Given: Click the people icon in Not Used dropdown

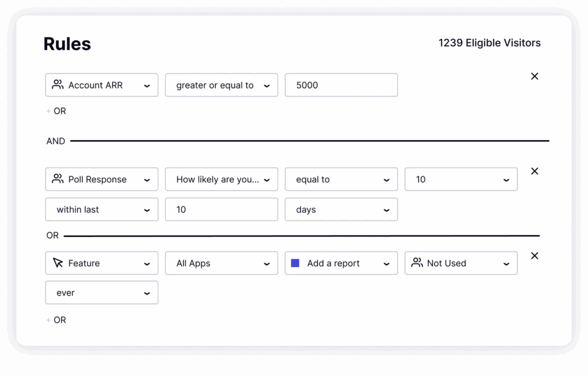Looking at the screenshot, I should point(417,263).
